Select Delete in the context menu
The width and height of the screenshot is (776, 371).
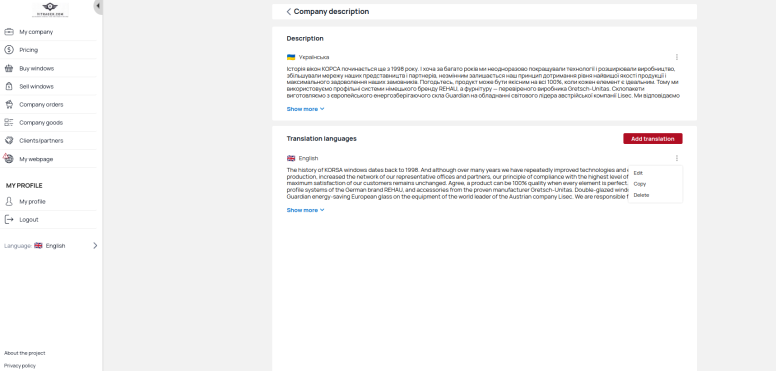tap(641, 195)
